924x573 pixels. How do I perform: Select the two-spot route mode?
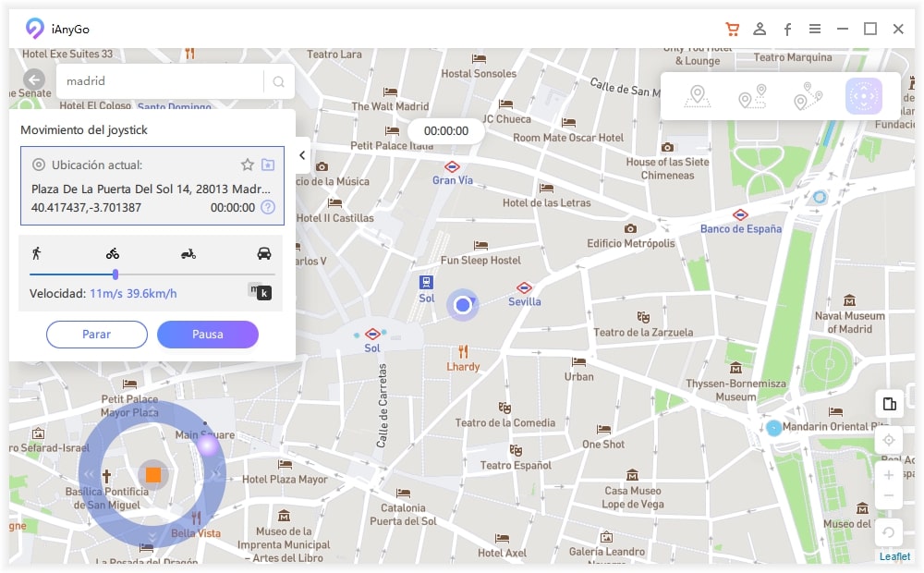pyautogui.click(x=752, y=96)
